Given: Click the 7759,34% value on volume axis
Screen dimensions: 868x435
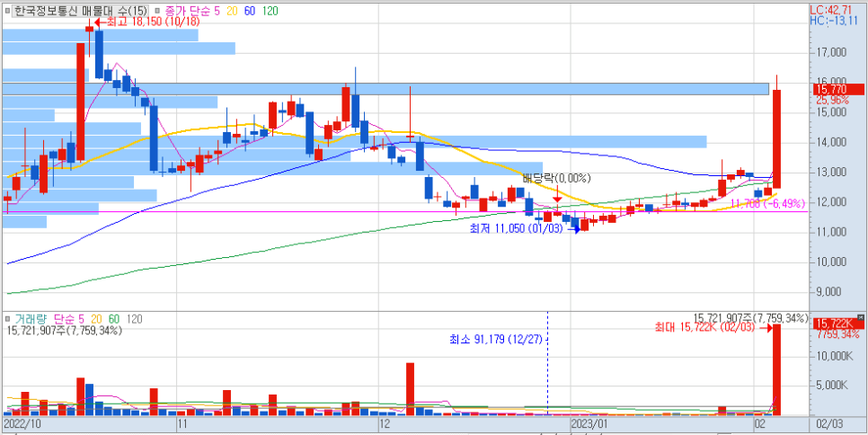Looking at the screenshot, I should [837, 334].
